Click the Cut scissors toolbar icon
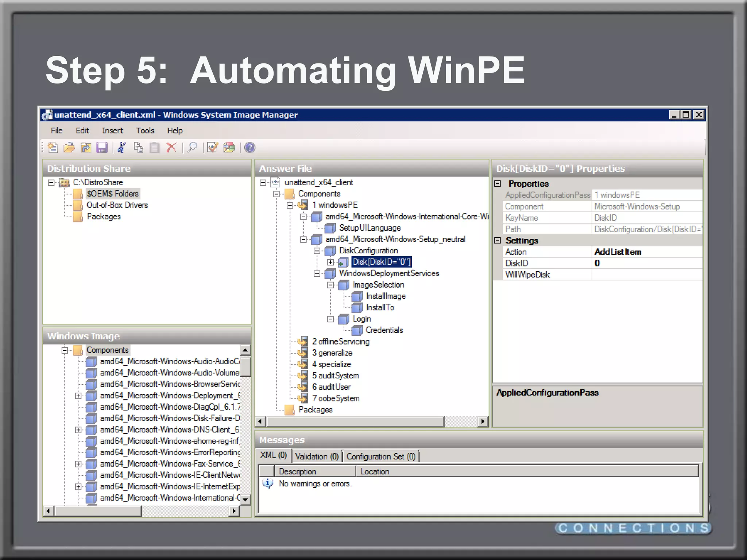This screenshot has height=560, width=747. click(x=122, y=148)
